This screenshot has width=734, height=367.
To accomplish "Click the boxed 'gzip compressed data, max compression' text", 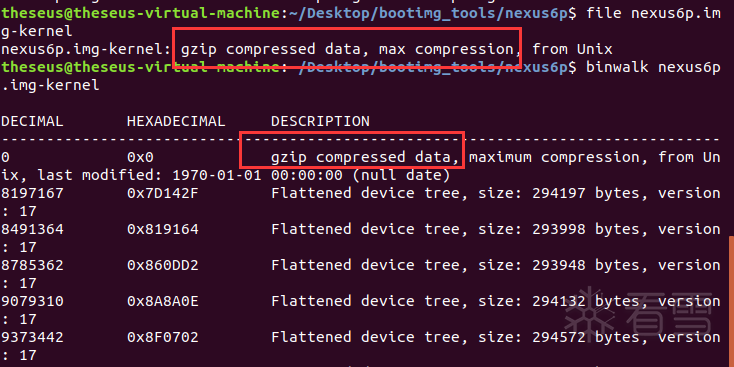I will tap(348, 49).
